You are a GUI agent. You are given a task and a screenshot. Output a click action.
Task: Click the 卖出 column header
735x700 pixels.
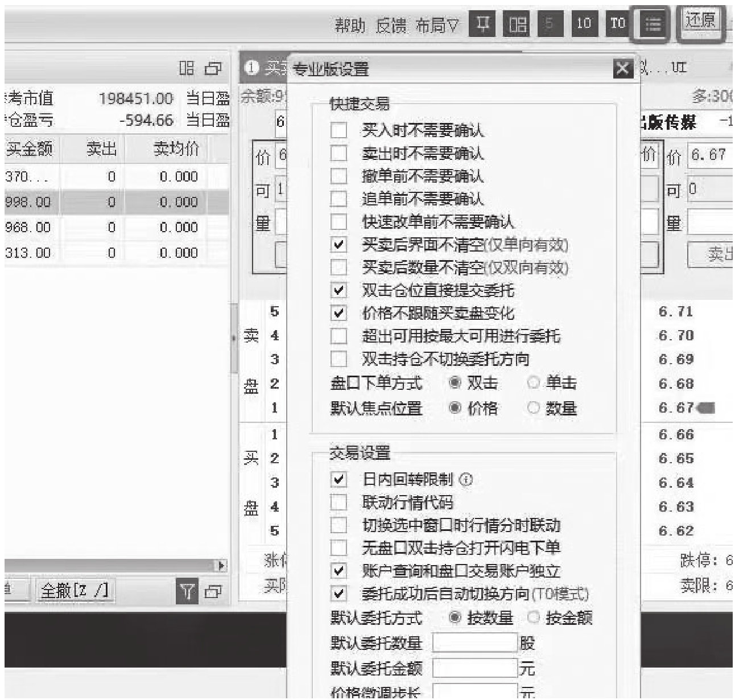click(x=101, y=149)
